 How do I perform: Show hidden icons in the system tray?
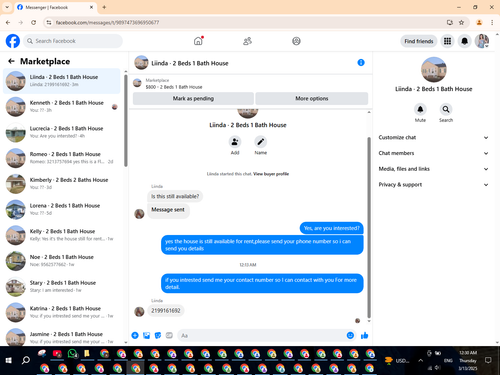click(x=421, y=360)
